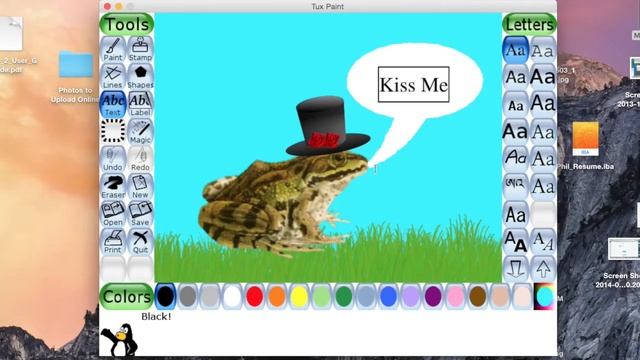Choose the lavender color swatch
Image resolution: width=640 pixels, height=360 pixels.
[x=411, y=296]
